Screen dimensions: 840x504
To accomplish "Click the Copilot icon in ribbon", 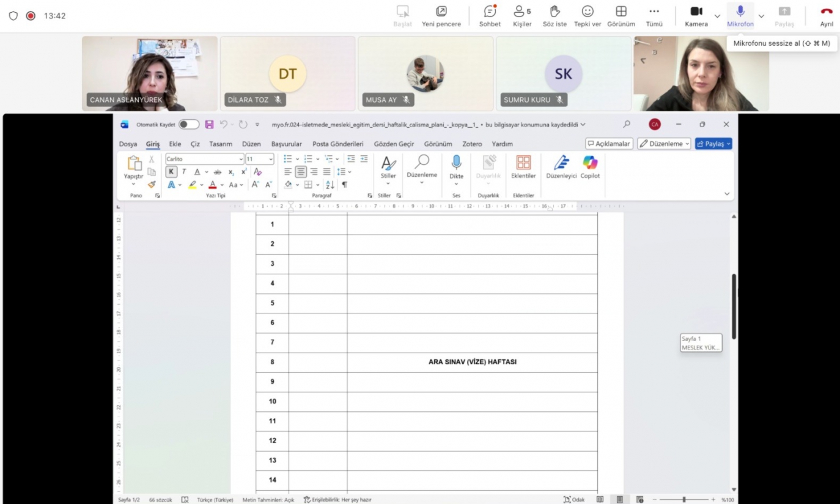I will pyautogui.click(x=590, y=163).
